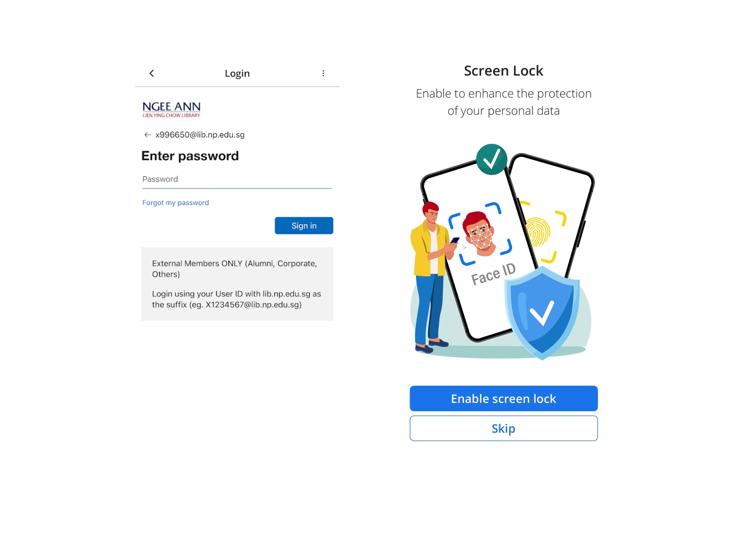Click the External Members ONLY notice box

click(237, 284)
